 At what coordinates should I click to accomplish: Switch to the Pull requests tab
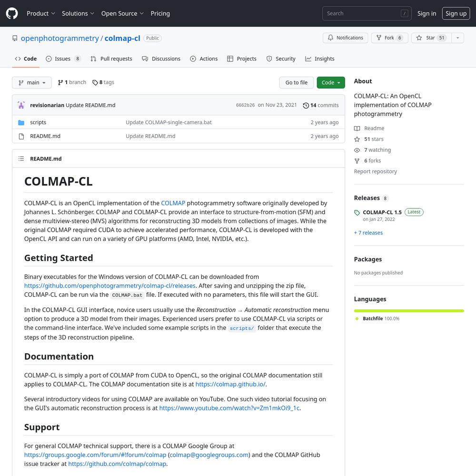111,59
